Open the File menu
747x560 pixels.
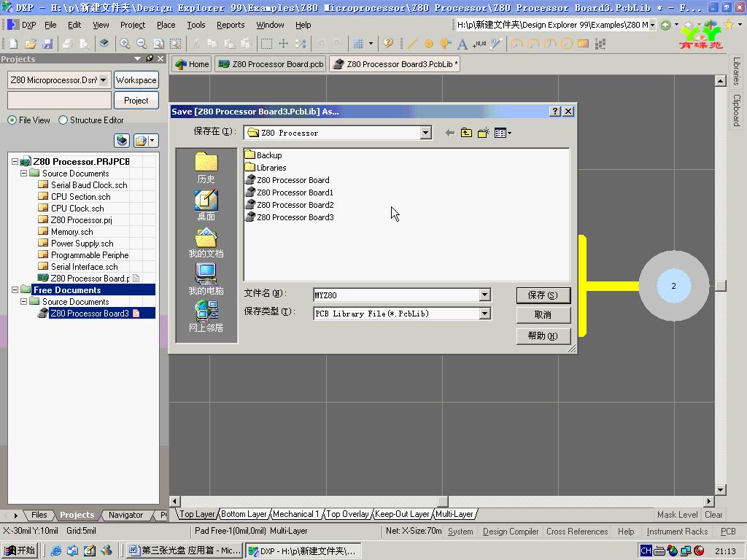pos(50,25)
